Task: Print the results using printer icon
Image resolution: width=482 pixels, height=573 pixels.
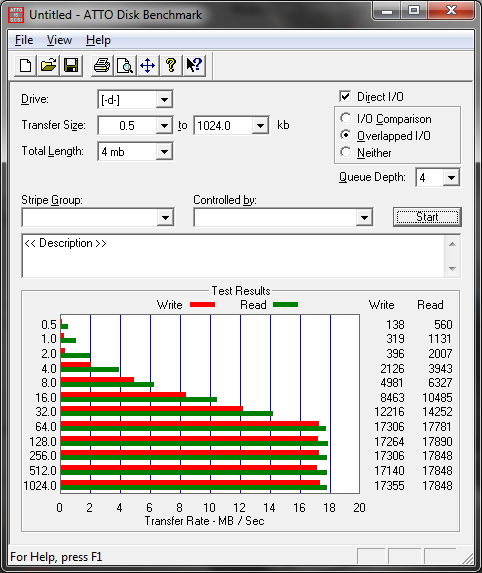Action: (102, 66)
